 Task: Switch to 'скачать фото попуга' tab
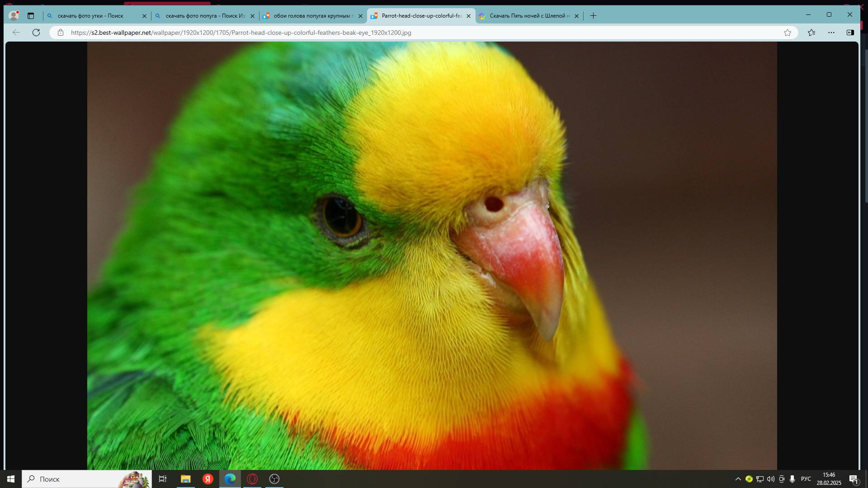tap(205, 16)
